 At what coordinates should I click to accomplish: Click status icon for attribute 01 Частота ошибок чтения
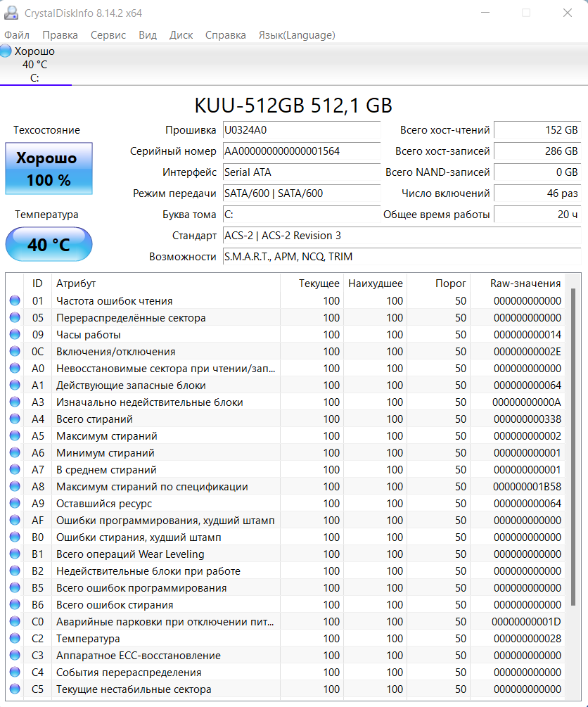click(x=15, y=300)
